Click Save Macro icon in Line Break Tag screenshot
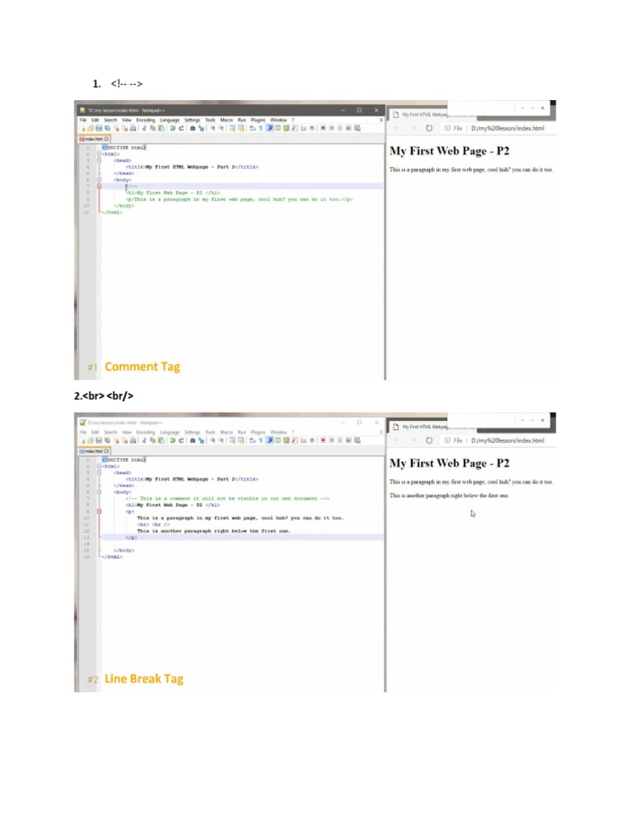The width and height of the screenshot is (630, 840). click(x=358, y=441)
